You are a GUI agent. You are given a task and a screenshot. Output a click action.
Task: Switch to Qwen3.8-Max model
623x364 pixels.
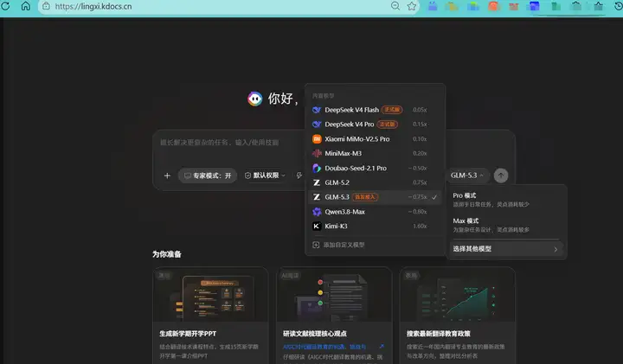(375, 212)
